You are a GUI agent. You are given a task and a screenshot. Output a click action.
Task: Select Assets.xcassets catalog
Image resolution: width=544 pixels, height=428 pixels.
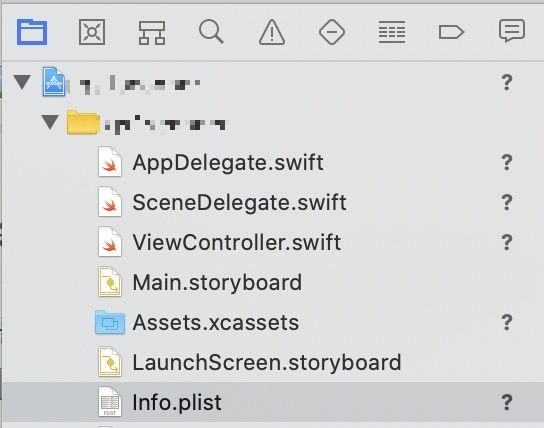coord(215,322)
